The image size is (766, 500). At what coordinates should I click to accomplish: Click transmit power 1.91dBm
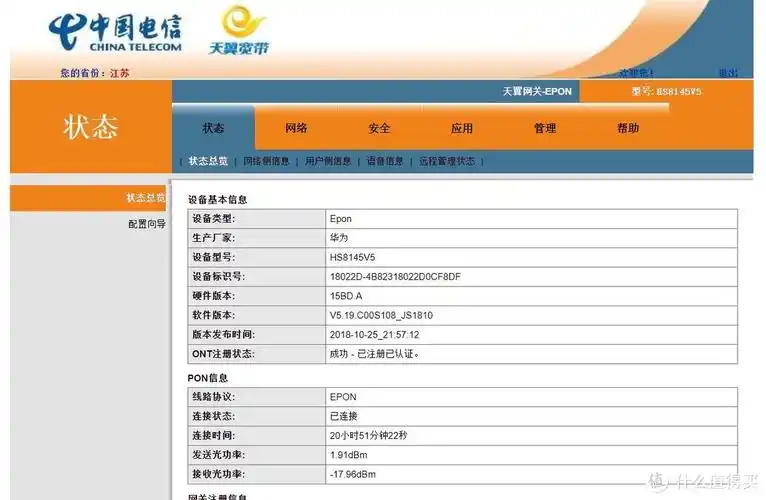348,455
